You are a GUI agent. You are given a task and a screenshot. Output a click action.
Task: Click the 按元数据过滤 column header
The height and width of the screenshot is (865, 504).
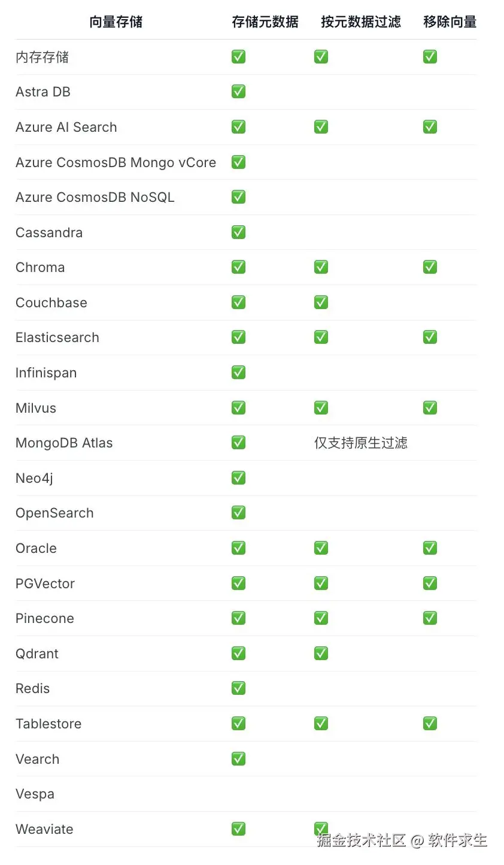coord(361,22)
